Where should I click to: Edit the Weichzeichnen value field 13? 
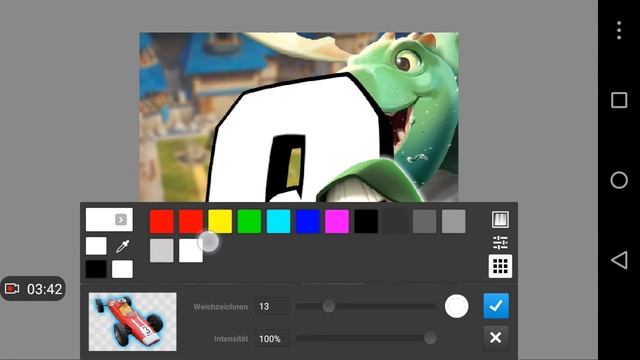pyautogui.click(x=273, y=307)
